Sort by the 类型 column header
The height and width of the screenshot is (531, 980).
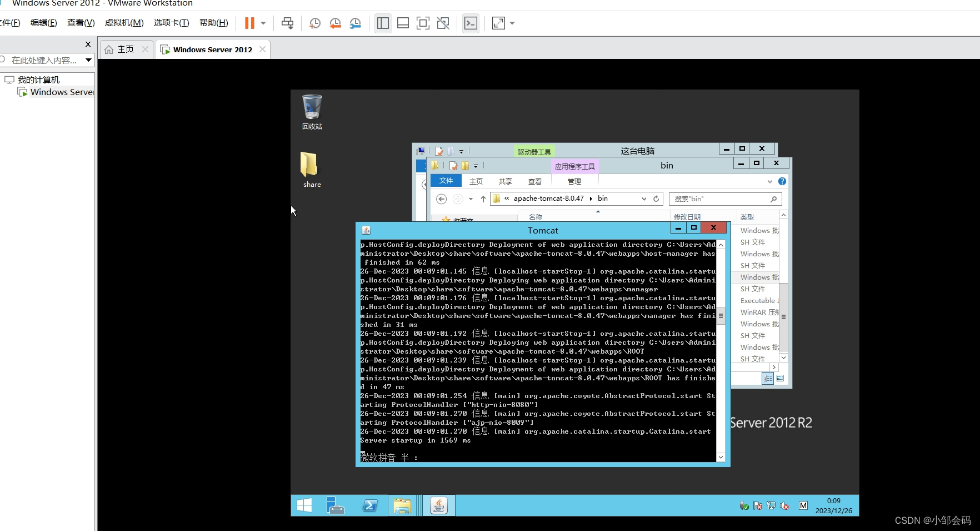(747, 217)
